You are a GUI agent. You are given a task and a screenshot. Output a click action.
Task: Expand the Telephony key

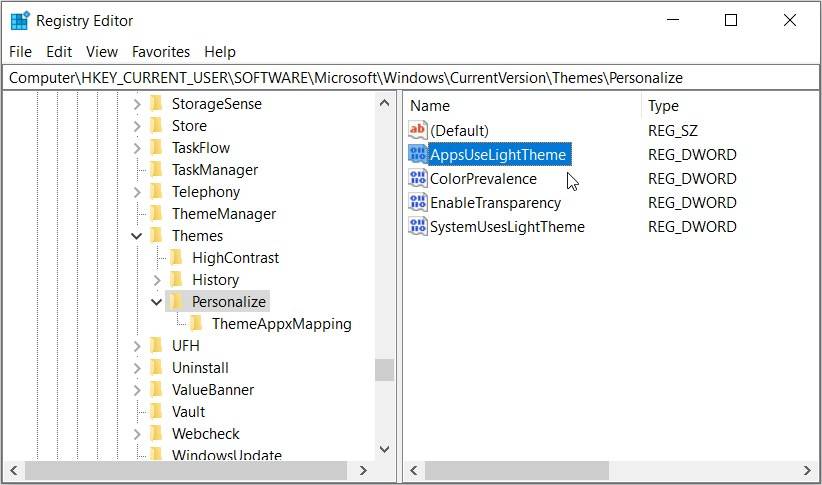click(137, 192)
